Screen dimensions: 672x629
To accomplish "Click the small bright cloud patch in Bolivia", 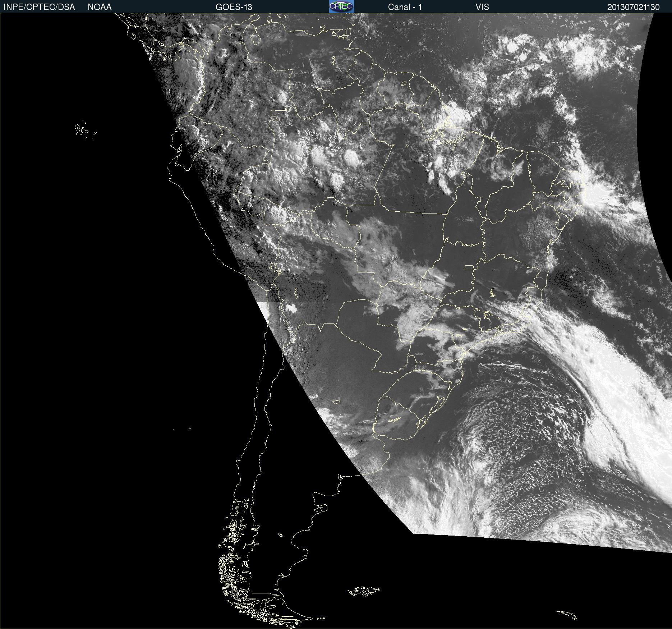I will (x=290, y=308).
